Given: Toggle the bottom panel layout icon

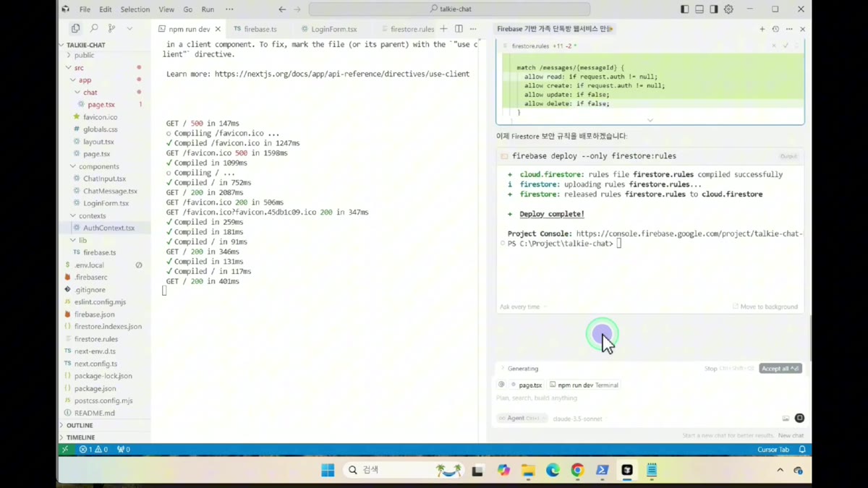Looking at the screenshot, I should [699, 9].
